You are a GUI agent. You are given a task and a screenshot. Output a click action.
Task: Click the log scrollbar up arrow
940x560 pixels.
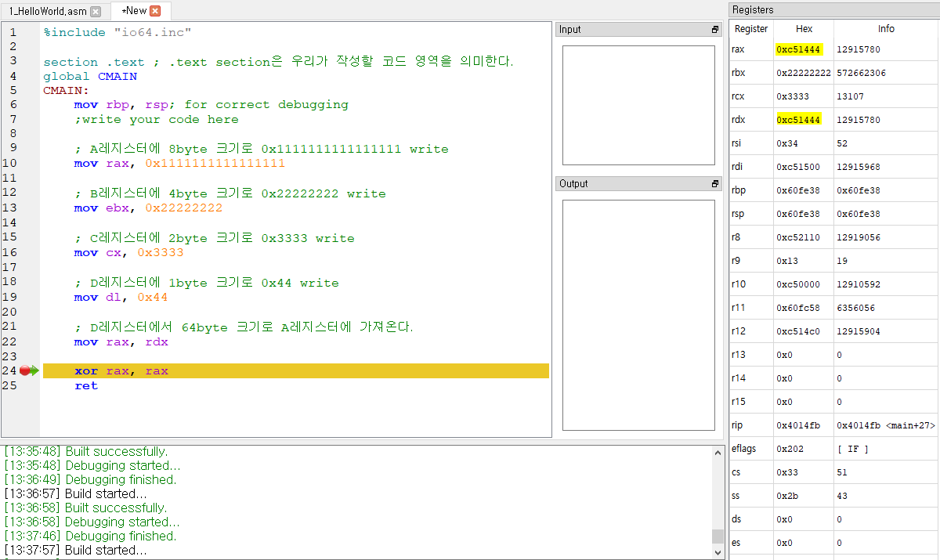(718, 451)
